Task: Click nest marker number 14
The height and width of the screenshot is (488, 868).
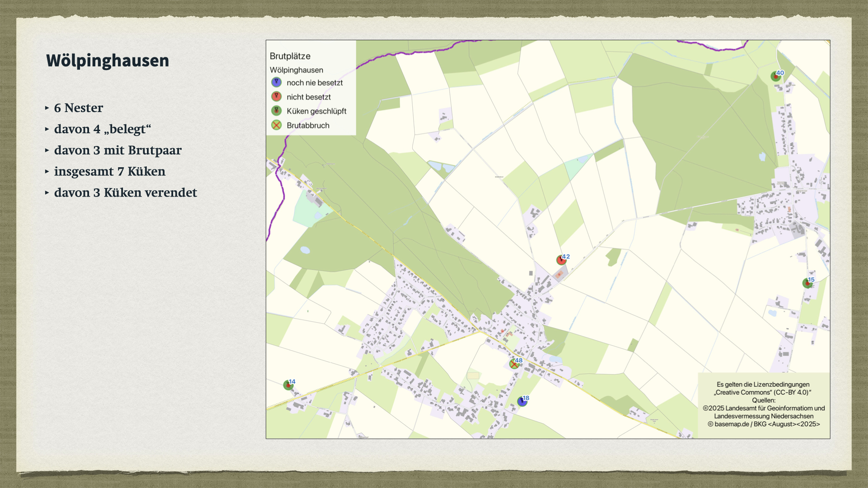Action: (x=288, y=385)
